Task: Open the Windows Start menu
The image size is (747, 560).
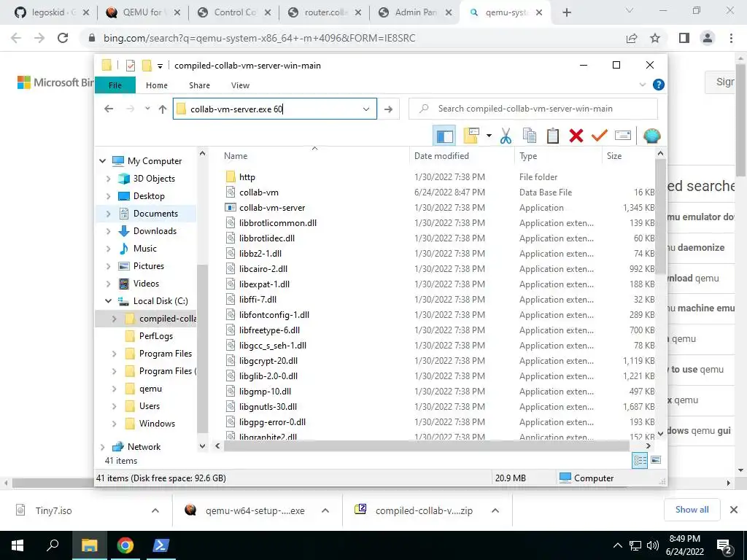Action: [18, 545]
